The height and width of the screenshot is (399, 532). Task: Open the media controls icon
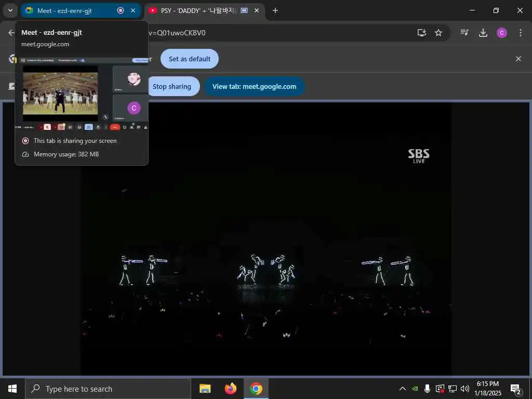[x=464, y=33]
